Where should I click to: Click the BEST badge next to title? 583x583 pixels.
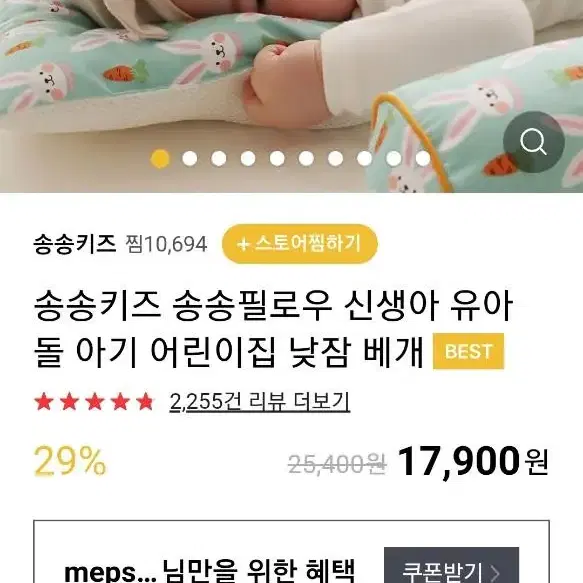[468, 351]
